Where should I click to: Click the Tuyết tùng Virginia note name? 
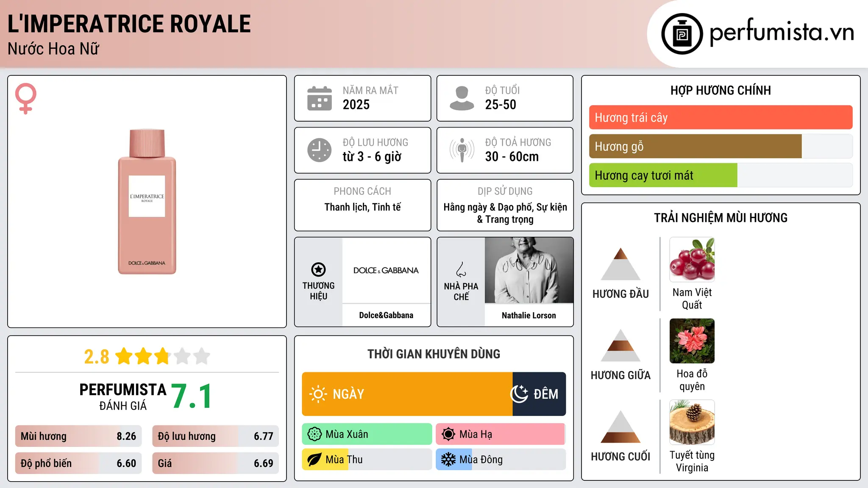[x=692, y=461]
